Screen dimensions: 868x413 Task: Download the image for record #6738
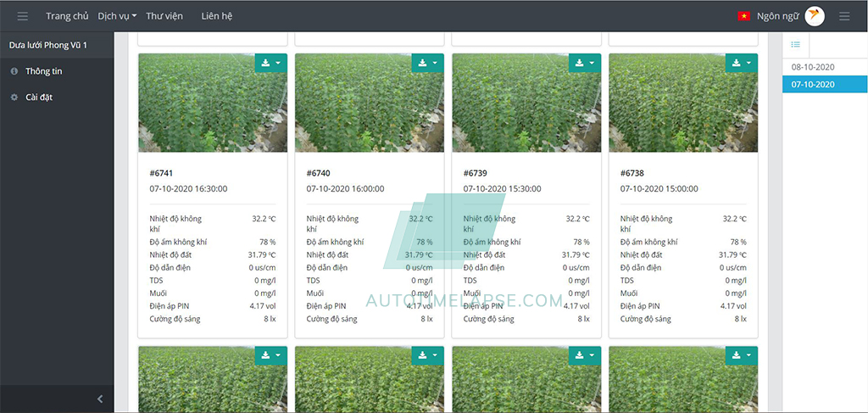(x=737, y=63)
